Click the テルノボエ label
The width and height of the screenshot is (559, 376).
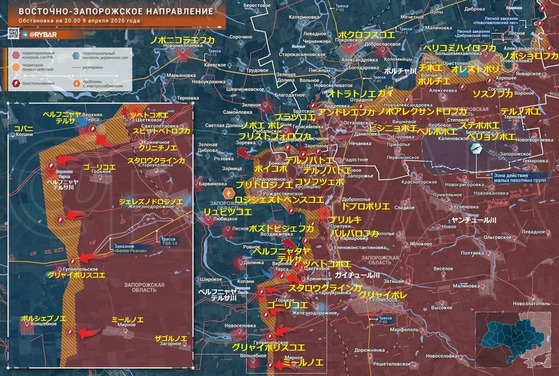coord(521,111)
